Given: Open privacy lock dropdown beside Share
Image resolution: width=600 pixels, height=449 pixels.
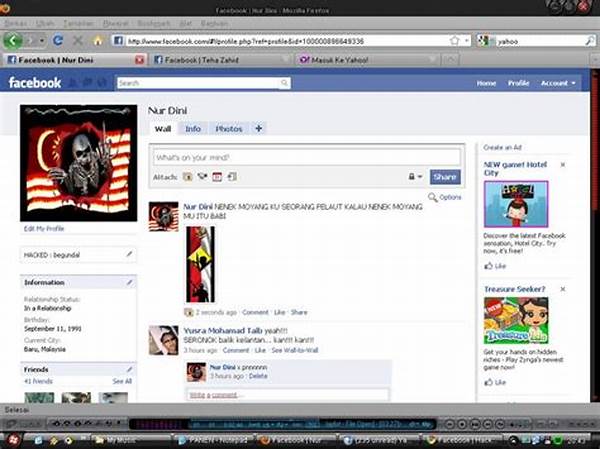Looking at the screenshot, I should tap(413, 177).
